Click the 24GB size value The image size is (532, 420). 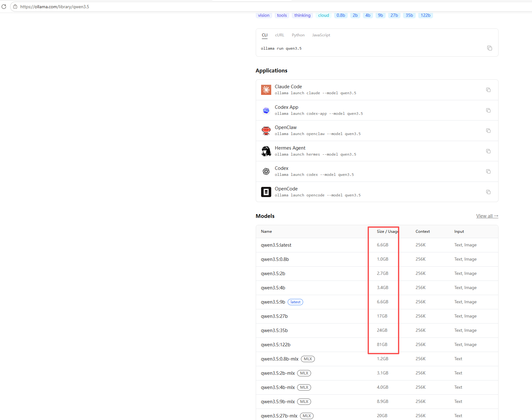click(x=382, y=330)
